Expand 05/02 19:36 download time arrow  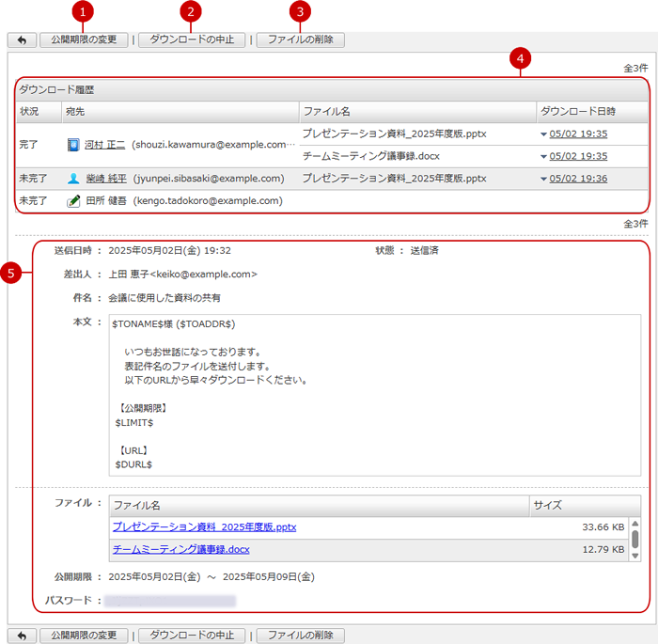pos(543,179)
